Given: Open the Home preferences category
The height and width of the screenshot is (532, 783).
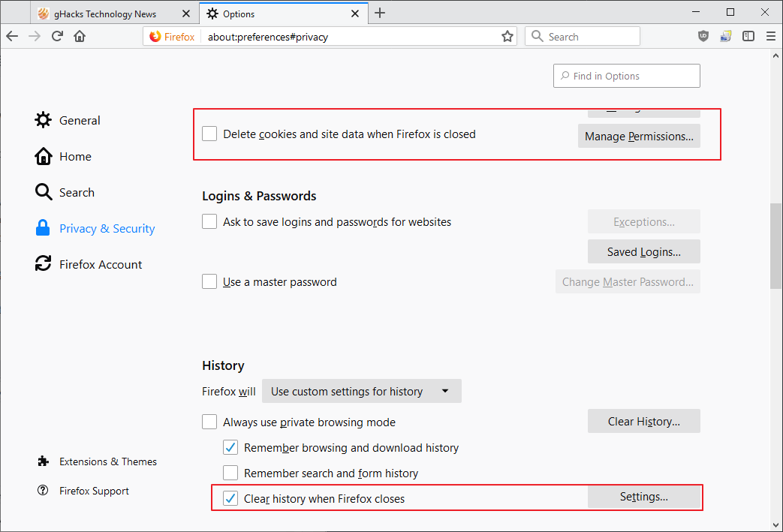Looking at the screenshot, I should click(75, 156).
